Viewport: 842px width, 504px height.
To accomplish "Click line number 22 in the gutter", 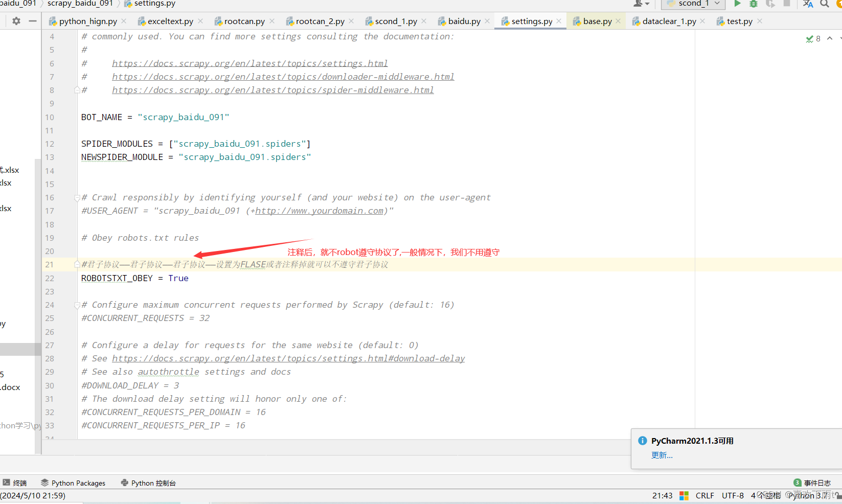I will tap(50, 278).
